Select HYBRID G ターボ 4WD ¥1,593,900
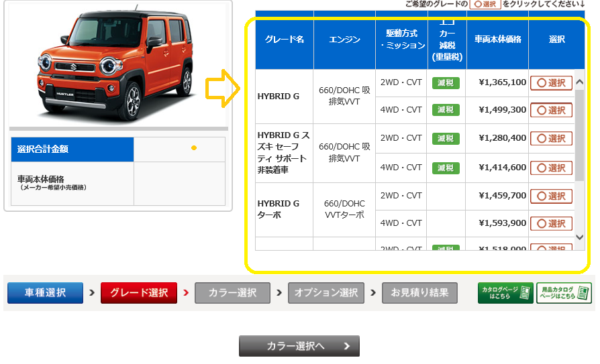 (x=551, y=223)
